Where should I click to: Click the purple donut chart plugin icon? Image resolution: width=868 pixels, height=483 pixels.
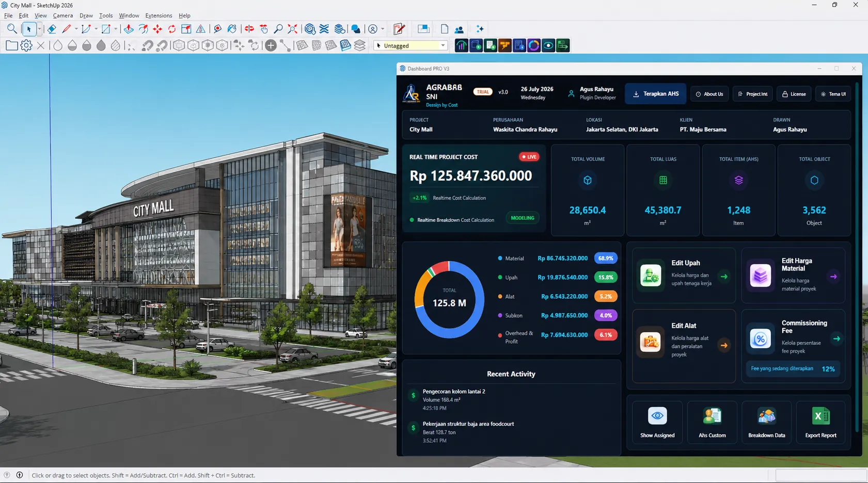534,45
